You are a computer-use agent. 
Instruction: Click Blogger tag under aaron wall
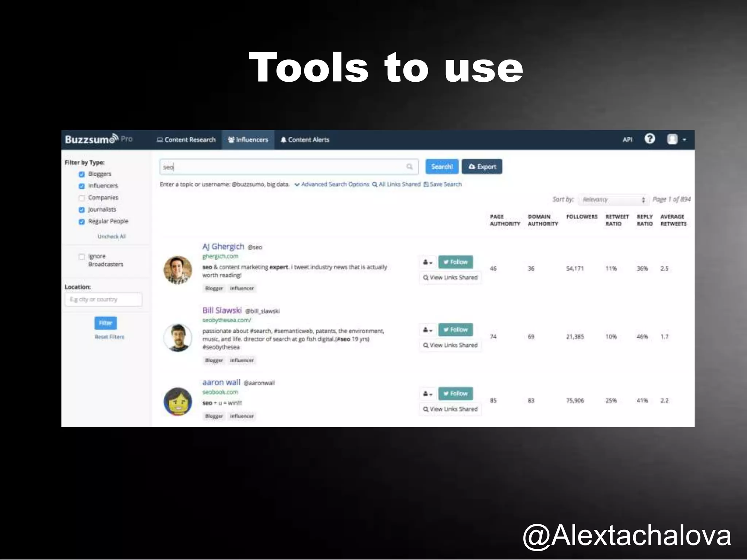214,416
